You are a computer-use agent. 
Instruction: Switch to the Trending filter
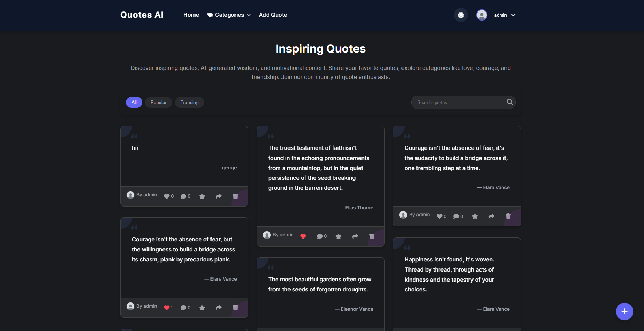click(189, 102)
